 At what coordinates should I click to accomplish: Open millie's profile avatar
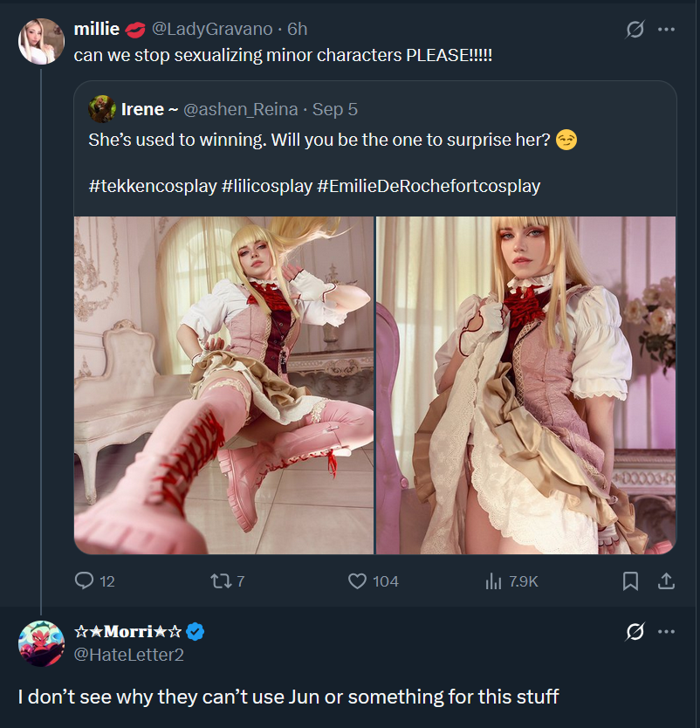(41, 41)
